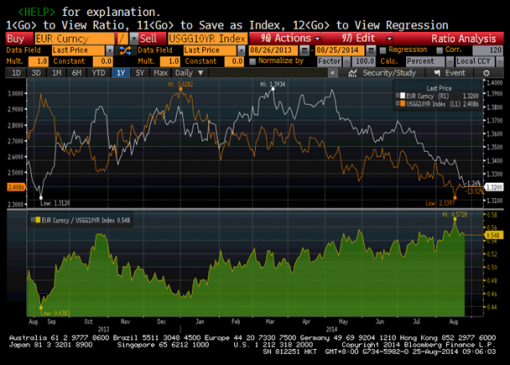Select the 6M time range tab
This screenshot has height=365, width=510.
click(x=77, y=73)
